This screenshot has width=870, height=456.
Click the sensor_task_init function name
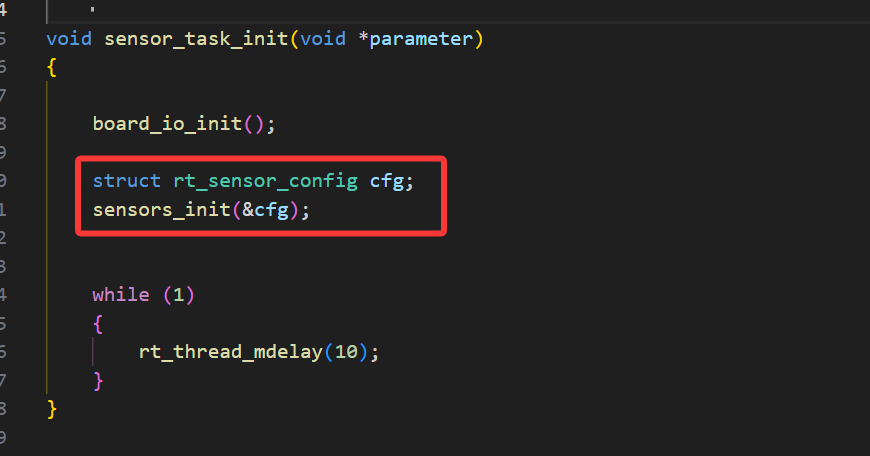pos(187,39)
